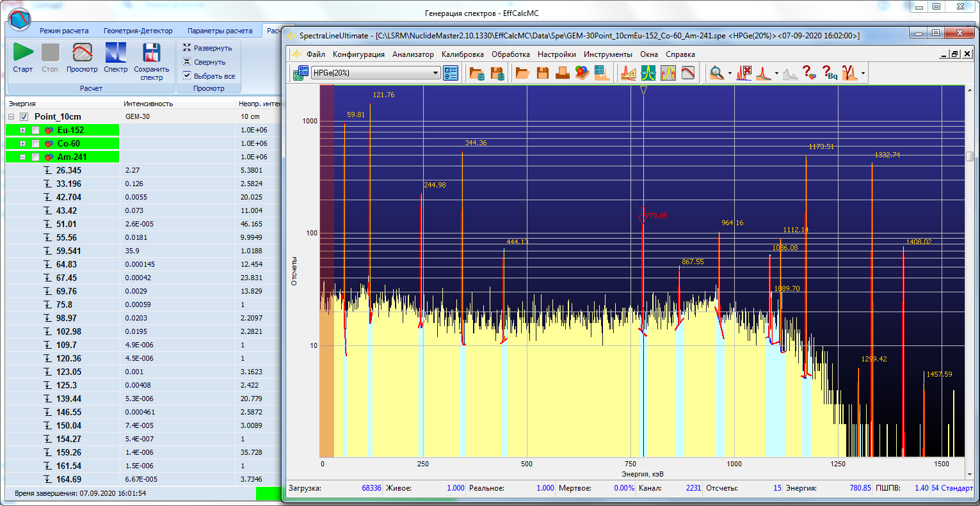Open the Калибровка menu

click(462, 54)
